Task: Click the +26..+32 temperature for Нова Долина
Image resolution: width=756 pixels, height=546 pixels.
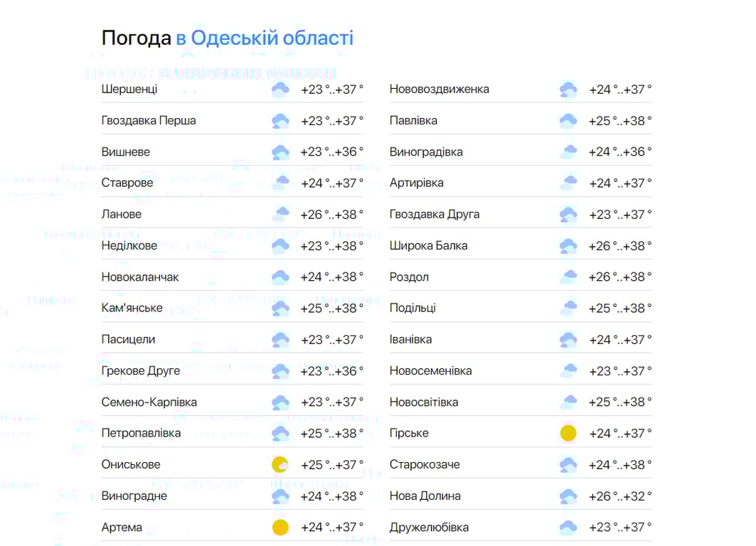Action: point(619,496)
